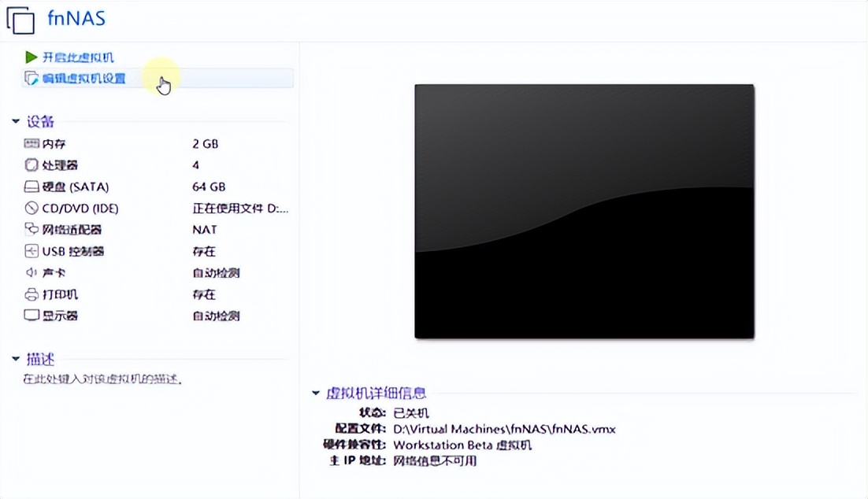Collapse the 描述 section
The image size is (868, 499).
(x=16, y=358)
